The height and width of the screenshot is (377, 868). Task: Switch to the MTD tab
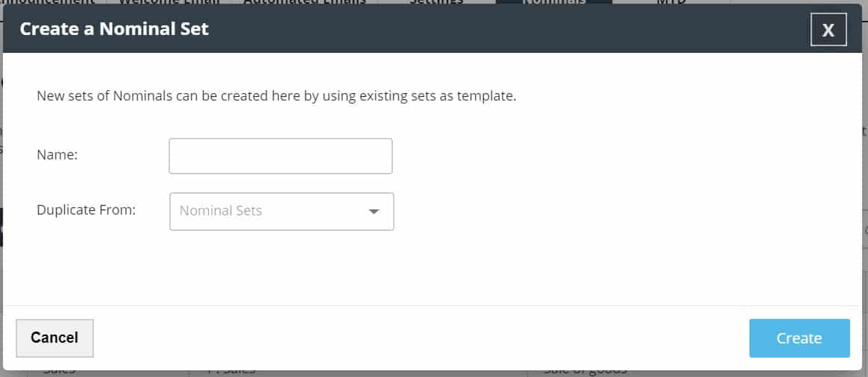coord(670,2)
